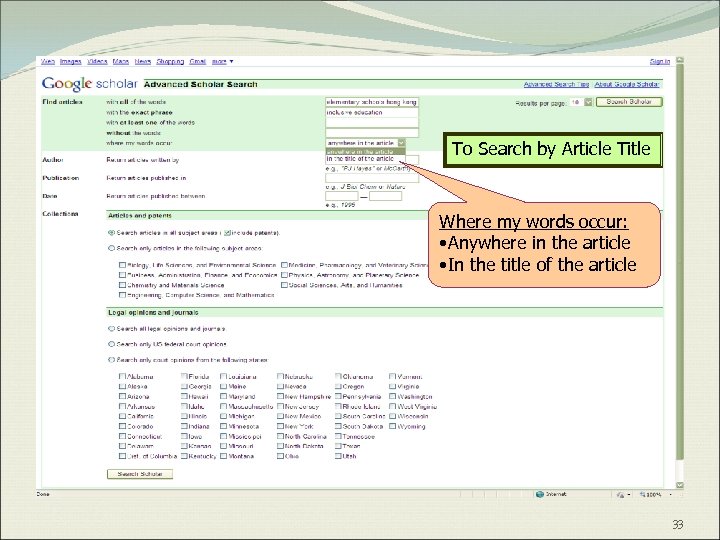
Task: Open the Videos link
Action: (x=97, y=62)
